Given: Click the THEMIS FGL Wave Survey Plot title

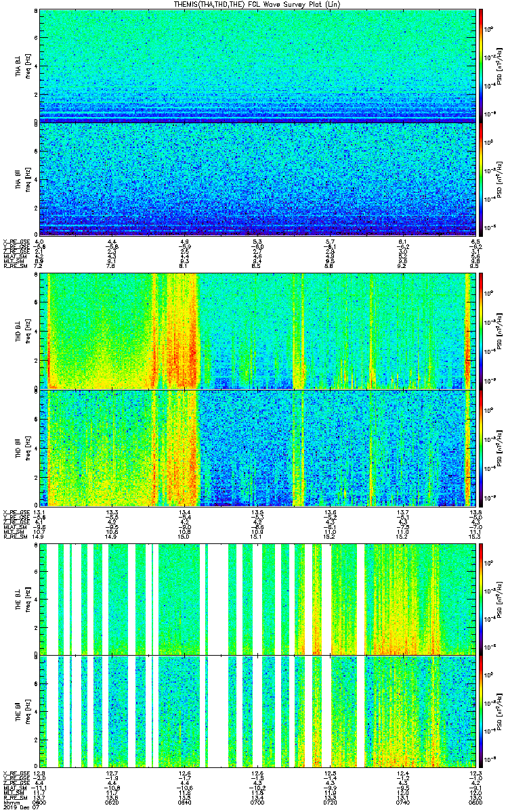Looking at the screenshot, I should 257,4.
